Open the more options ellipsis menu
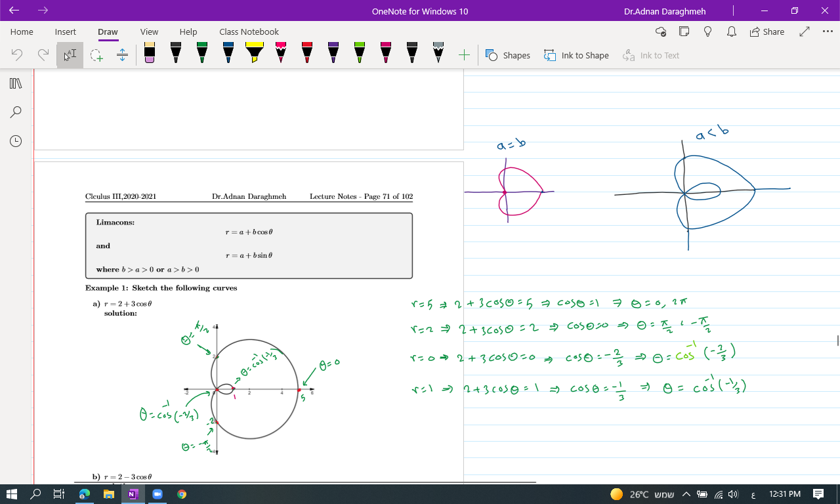Screen dimensions: 840x504 828,31
